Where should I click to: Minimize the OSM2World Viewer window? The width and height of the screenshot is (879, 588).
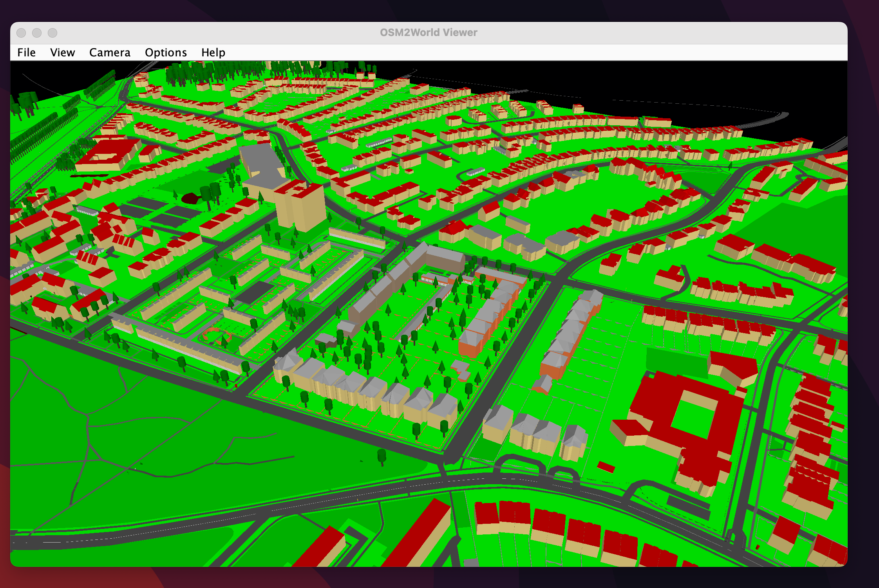pos(37,33)
